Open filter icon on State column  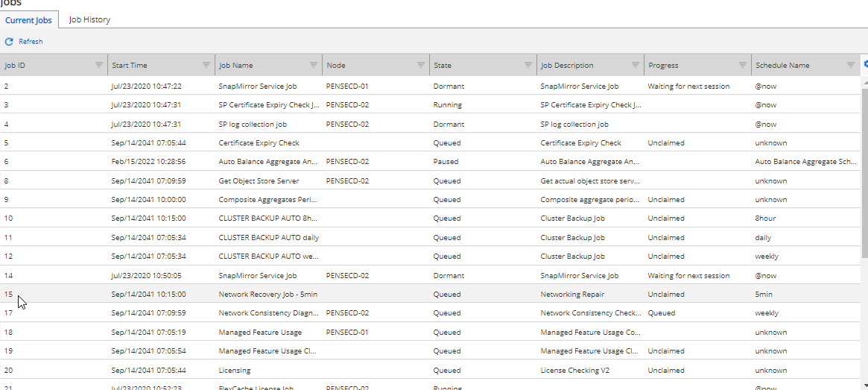[x=528, y=65]
